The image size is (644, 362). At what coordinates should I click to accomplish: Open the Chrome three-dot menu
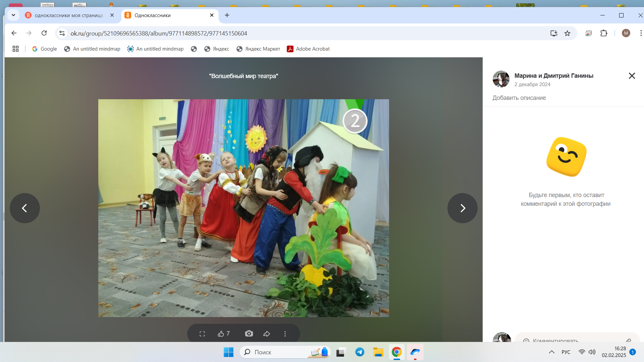tap(641, 33)
